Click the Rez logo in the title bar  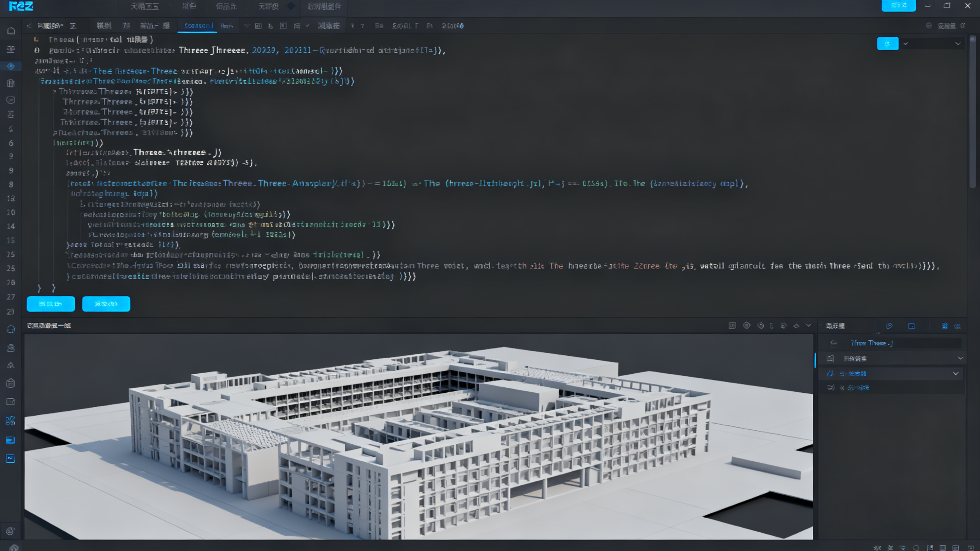click(20, 6)
